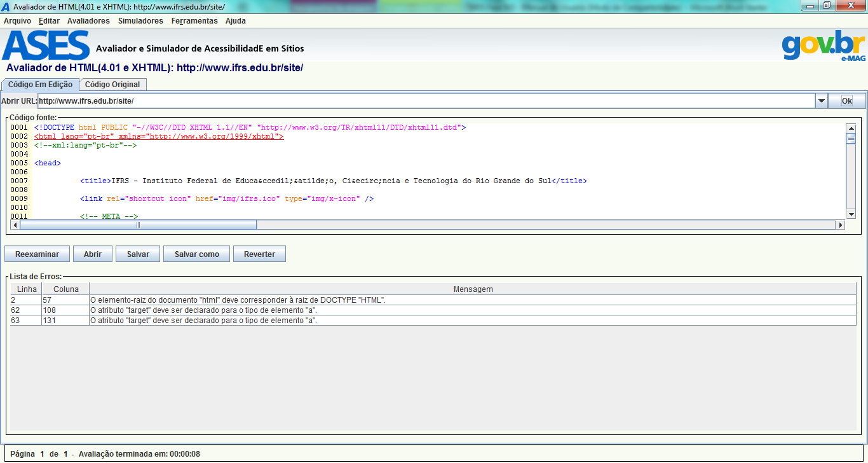
Task: Click source code horizontal scroll right arrow
Action: click(x=841, y=225)
